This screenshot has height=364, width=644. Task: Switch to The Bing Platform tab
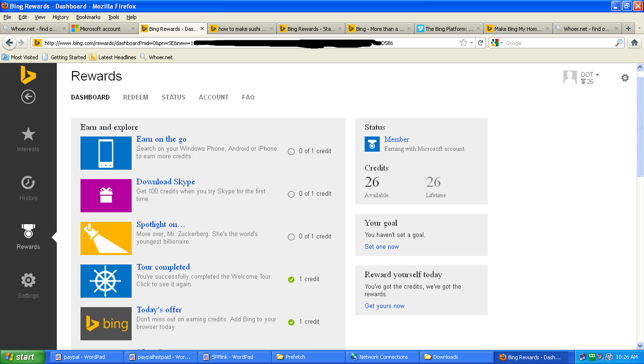[x=448, y=28]
